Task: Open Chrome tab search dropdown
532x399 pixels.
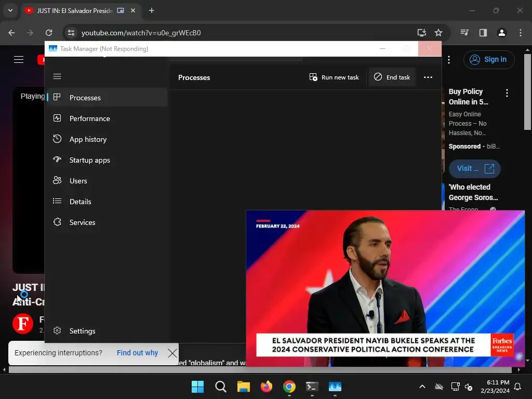Action: [x=10, y=10]
